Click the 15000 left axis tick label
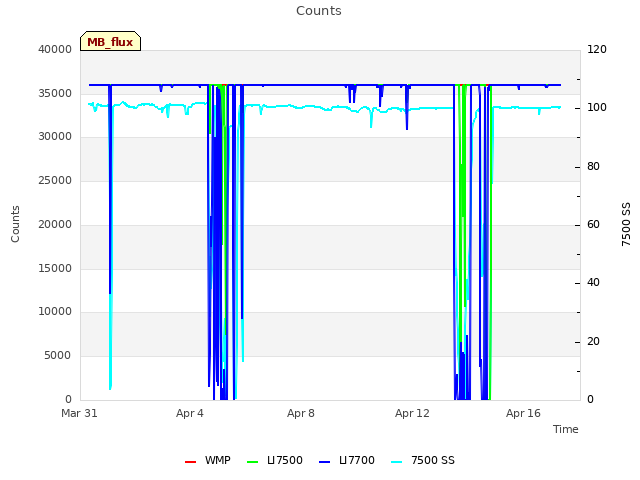The image size is (640, 480). click(x=55, y=269)
